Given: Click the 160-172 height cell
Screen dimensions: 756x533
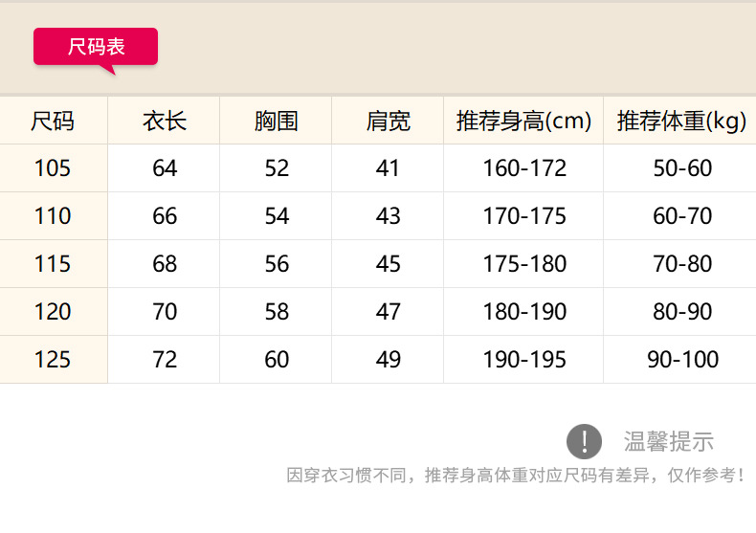Looking at the screenshot, I should [x=524, y=168].
